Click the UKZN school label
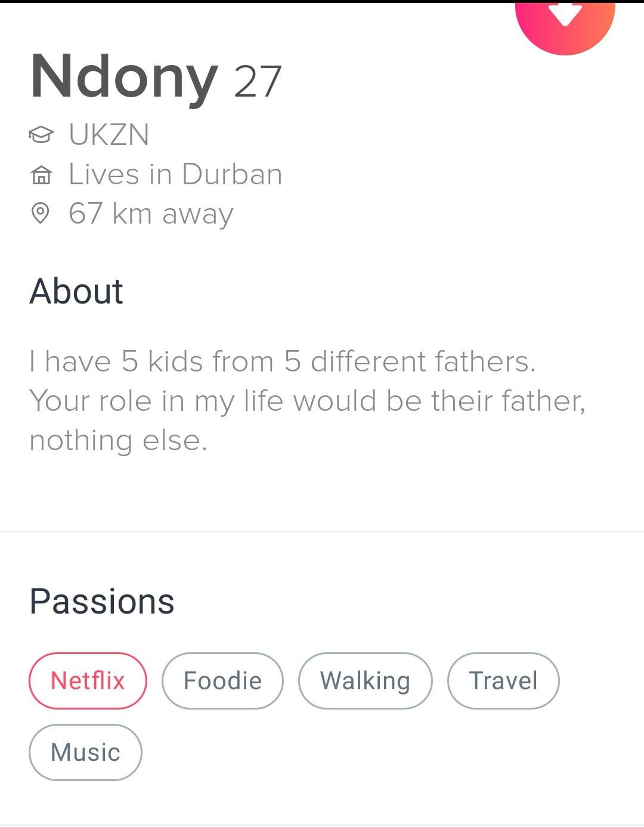This screenshot has height=827, width=644. tap(109, 134)
